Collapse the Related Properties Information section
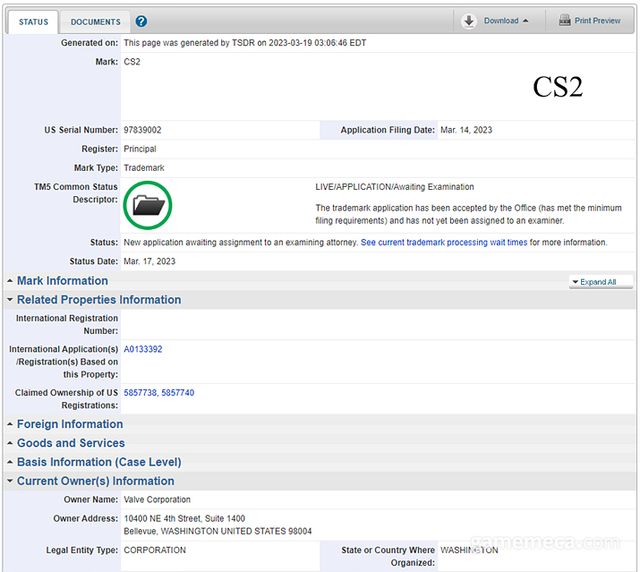This screenshot has height=572, width=640. click(x=98, y=300)
